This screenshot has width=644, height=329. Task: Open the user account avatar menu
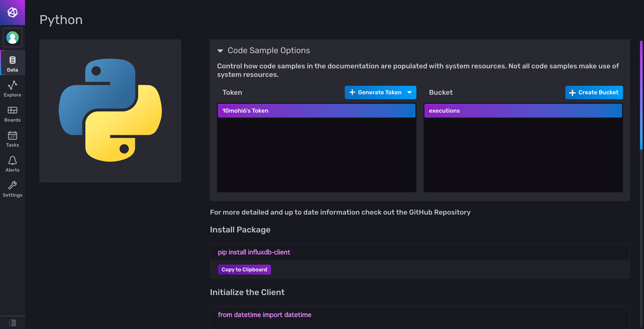(12, 38)
